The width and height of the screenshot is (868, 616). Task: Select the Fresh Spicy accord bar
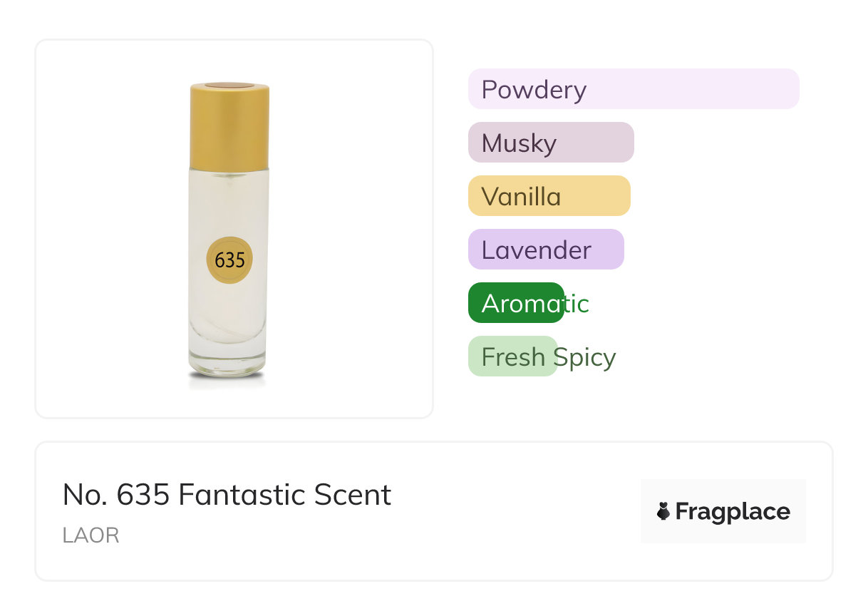512,356
